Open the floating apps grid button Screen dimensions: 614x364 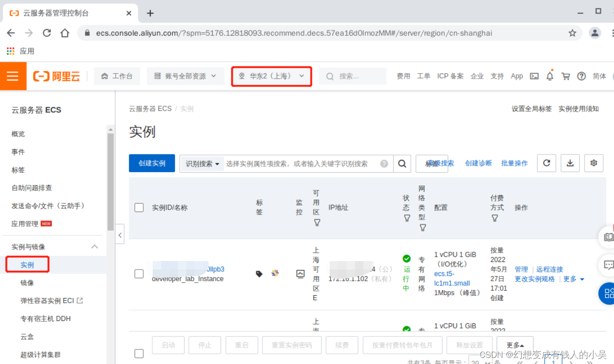[608, 294]
